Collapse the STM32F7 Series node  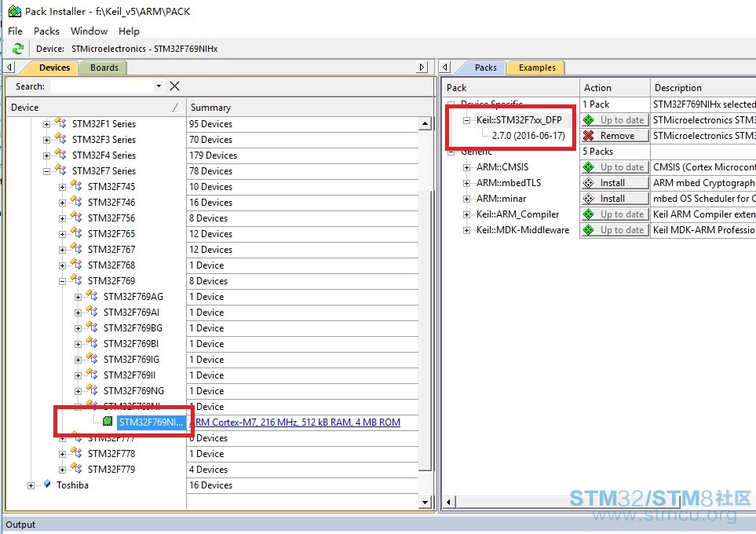pyautogui.click(x=47, y=171)
